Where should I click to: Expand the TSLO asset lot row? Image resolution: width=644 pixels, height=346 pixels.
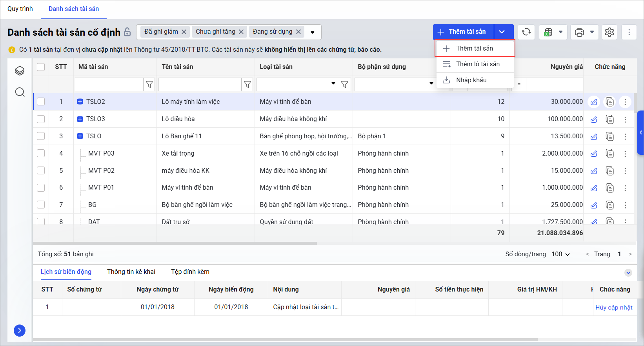(80, 136)
